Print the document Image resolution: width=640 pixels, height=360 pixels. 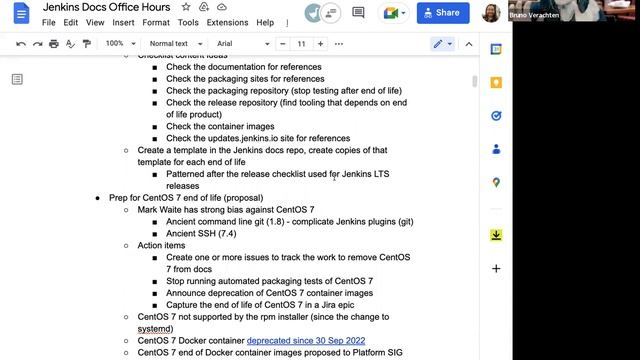click(x=54, y=44)
